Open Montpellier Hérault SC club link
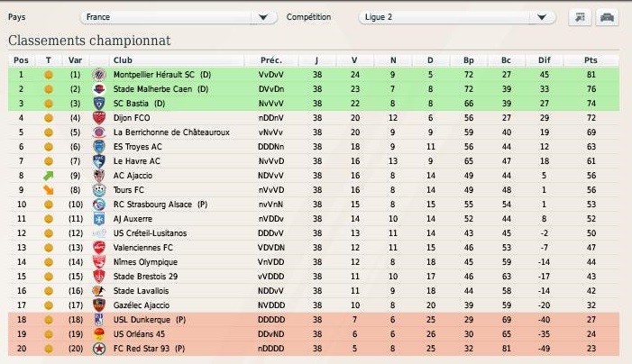 [x=153, y=75]
